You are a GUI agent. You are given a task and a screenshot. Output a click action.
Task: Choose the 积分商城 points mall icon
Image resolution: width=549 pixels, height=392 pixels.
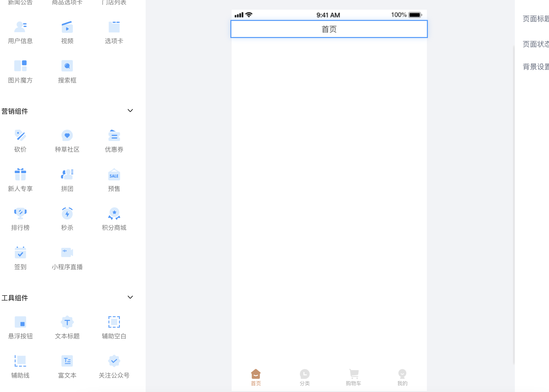coord(114,213)
